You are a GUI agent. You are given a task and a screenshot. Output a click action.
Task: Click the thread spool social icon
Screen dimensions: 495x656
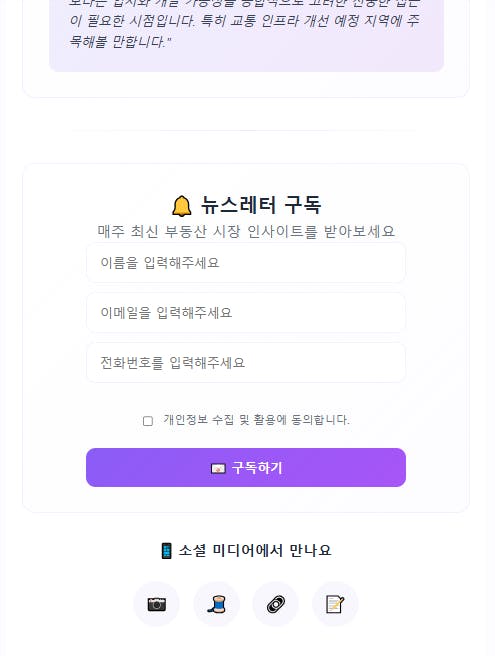(216, 604)
